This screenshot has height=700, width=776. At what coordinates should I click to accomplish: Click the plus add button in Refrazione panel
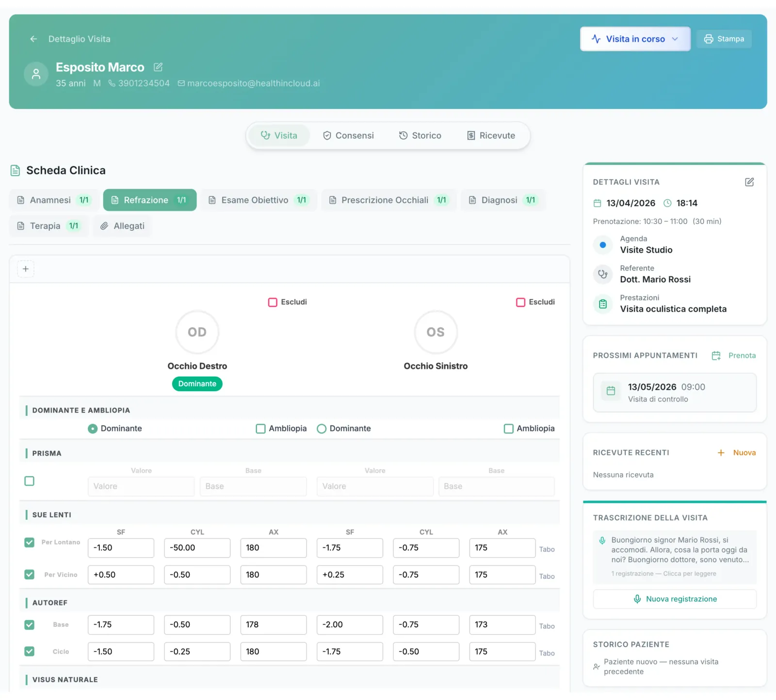point(26,269)
